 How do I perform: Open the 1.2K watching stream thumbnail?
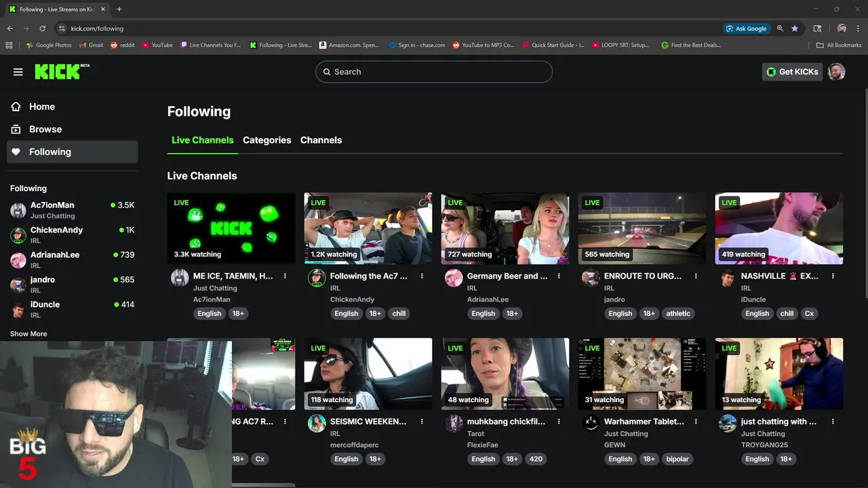pos(368,228)
